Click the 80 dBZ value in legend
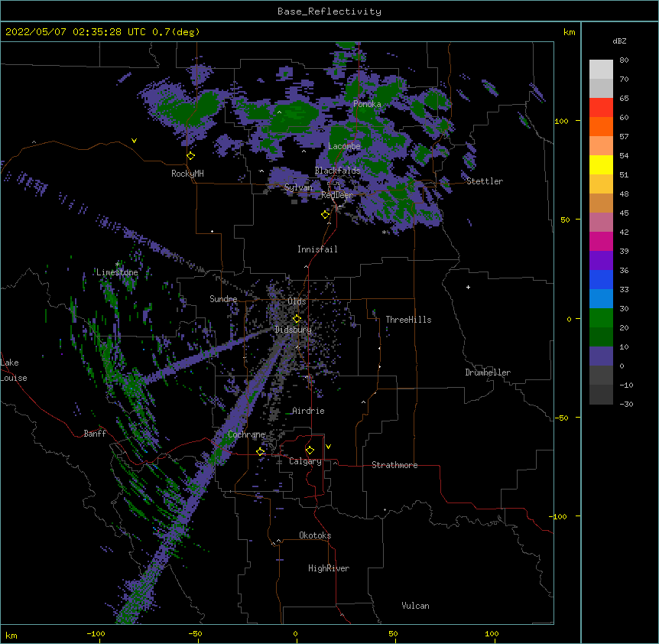The width and height of the screenshot is (659, 644). (624, 60)
